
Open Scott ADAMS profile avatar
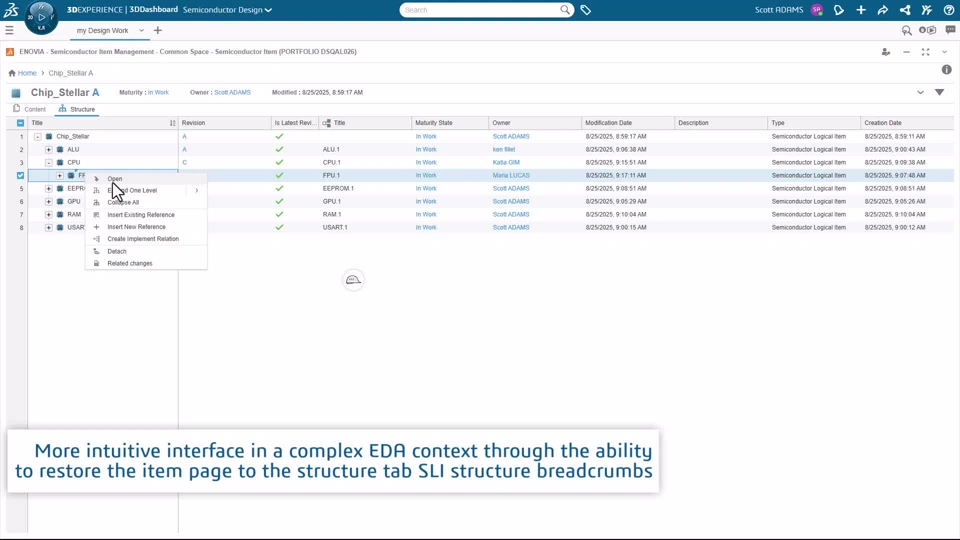816,10
